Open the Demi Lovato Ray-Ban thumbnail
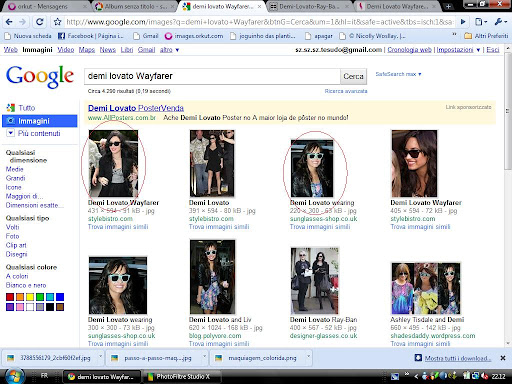Image resolution: width=512 pixels, height=384 pixels. [x=315, y=281]
